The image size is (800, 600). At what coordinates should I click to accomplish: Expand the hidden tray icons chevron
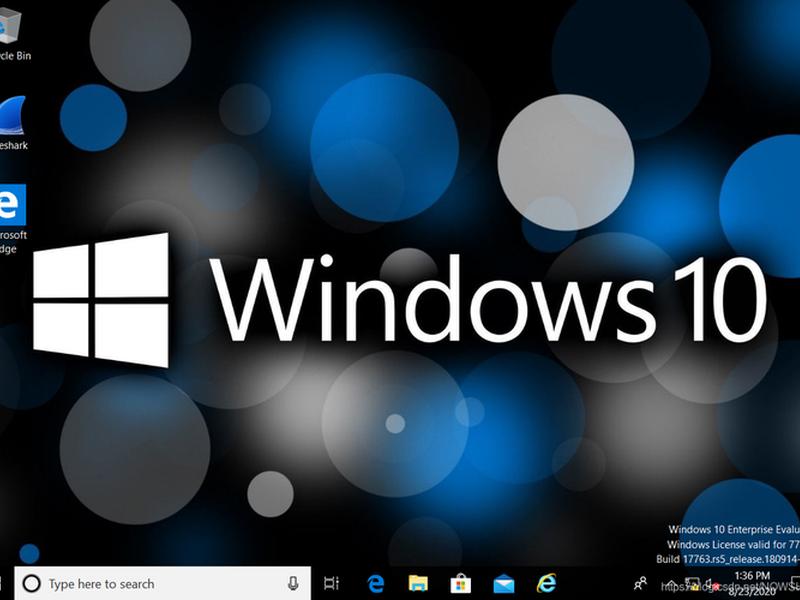point(671,584)
